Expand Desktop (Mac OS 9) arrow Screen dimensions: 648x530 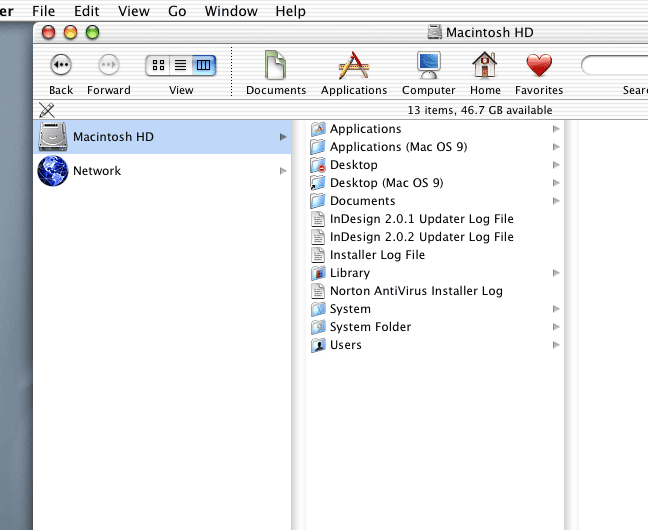point(556,183)
